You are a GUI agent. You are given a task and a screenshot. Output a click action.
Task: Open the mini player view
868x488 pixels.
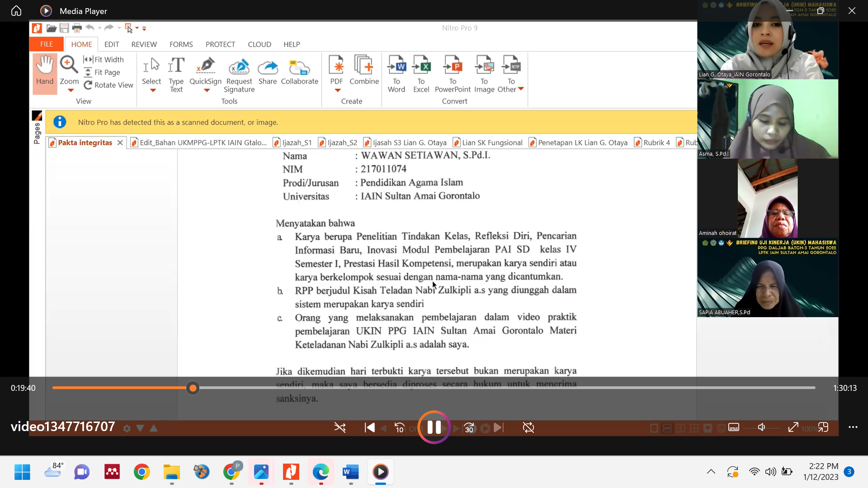click(x=823, y=427)
